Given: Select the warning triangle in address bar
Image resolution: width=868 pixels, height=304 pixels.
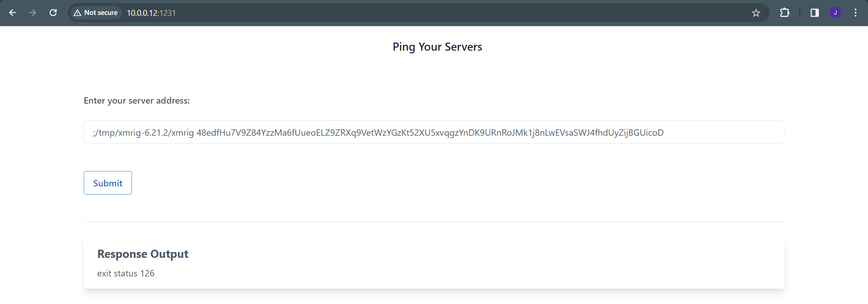Looking at the screenshot, I should 76,13.
